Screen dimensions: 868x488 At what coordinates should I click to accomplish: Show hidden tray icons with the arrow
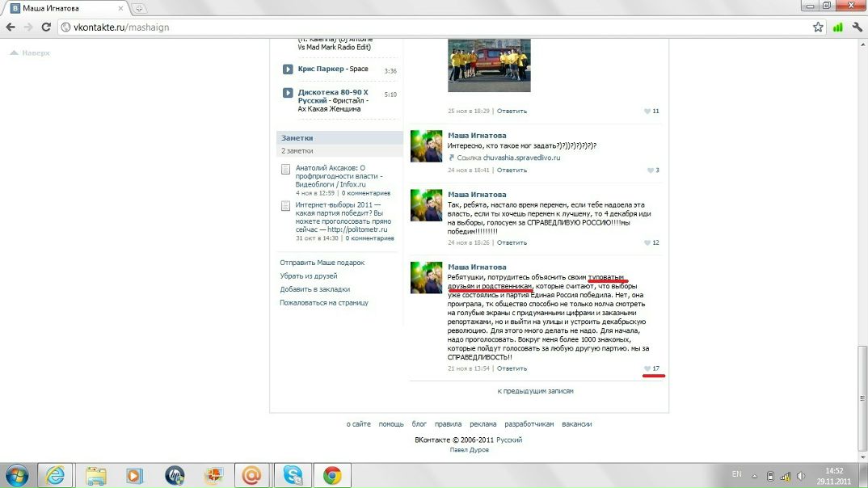[x=754, y=476]
